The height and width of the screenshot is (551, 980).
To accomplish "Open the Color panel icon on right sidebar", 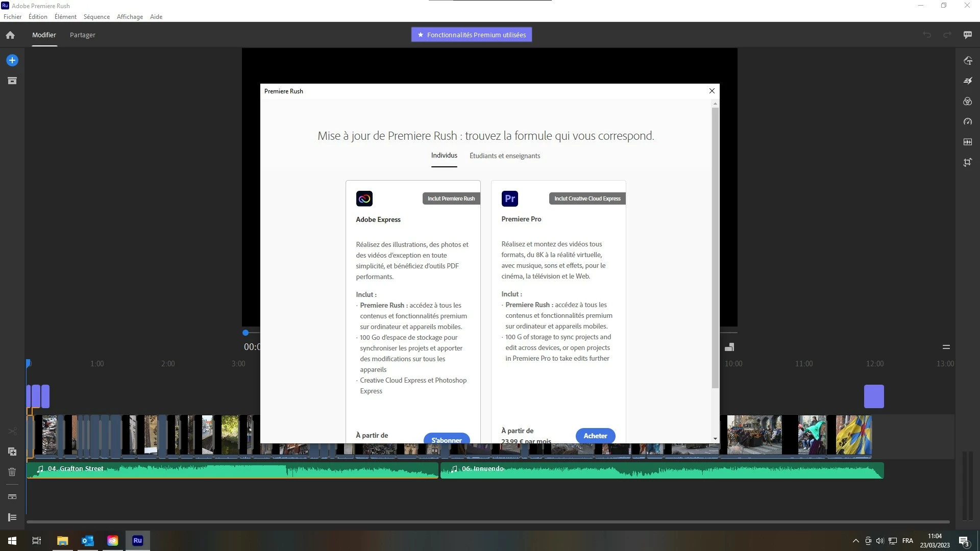I will (x=967, y=101).
